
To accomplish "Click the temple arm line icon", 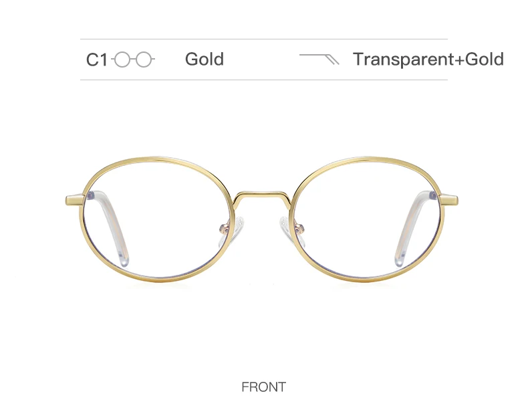I will (x=319, y=59).
